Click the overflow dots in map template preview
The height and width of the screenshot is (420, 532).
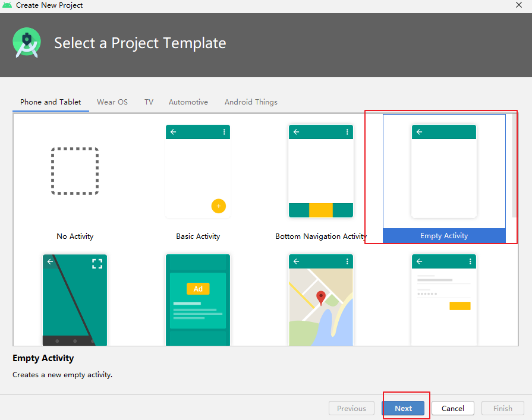[347, 261]
